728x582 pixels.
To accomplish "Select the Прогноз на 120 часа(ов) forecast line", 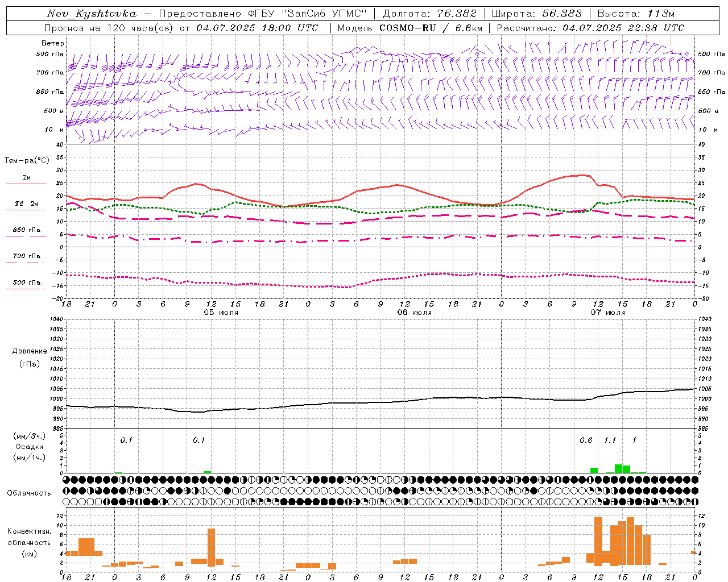I will [181, 28].
